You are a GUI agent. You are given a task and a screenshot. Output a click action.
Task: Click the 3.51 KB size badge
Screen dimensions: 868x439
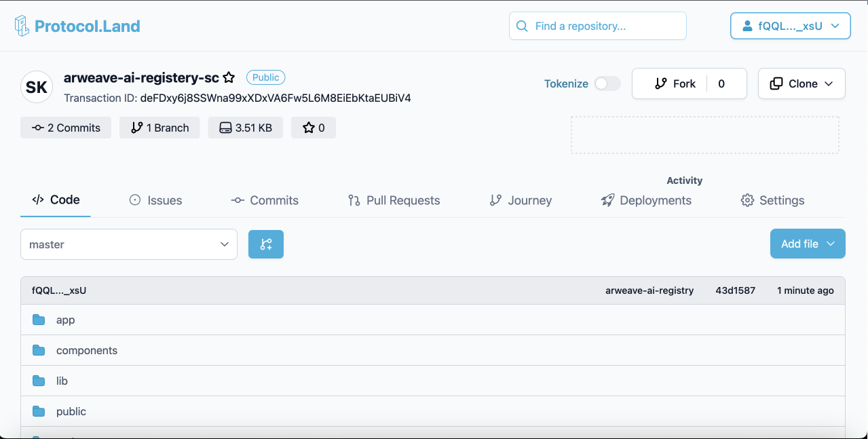click(246, 128)
